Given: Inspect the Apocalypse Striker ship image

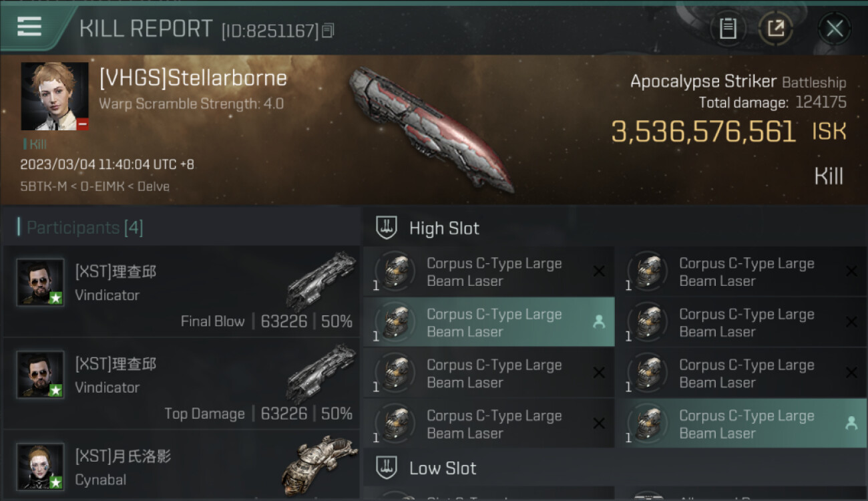Looking at the screenshot, I should coord(431,128).
